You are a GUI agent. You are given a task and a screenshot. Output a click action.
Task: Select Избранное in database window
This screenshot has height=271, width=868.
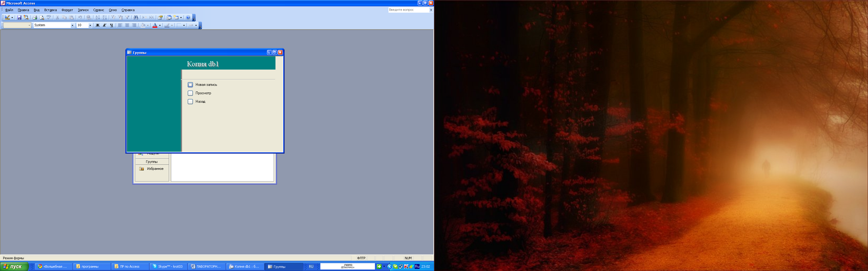click(x=152, y=169)
